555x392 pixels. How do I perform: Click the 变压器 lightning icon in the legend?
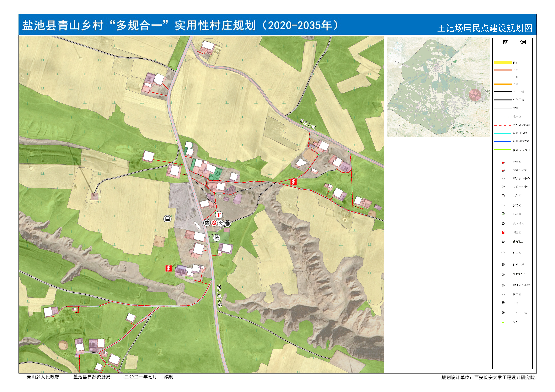[503, 232]
